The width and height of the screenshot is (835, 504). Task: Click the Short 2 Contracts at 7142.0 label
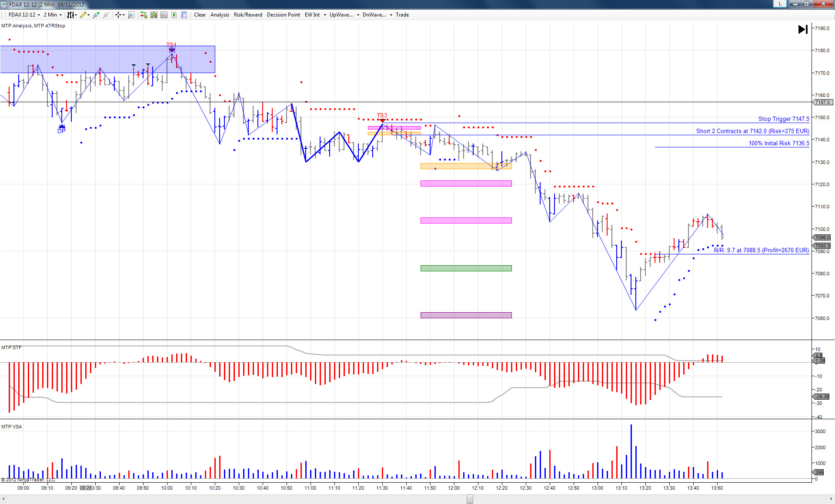coord(752,131)
